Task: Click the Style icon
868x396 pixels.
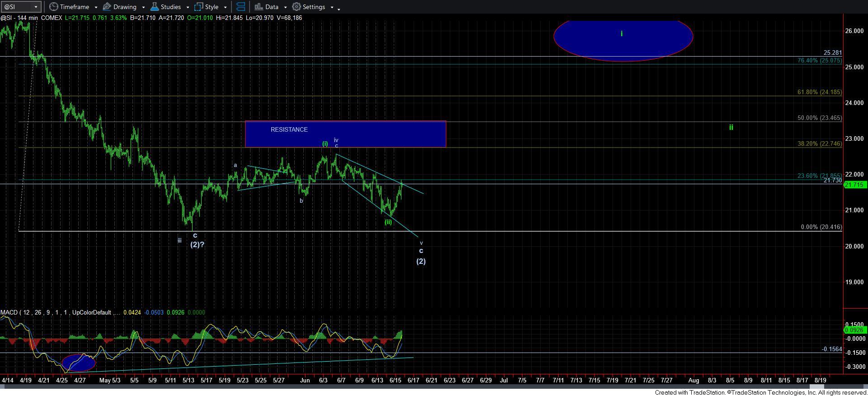Action: pyautogui.click(x=198, y=7)
